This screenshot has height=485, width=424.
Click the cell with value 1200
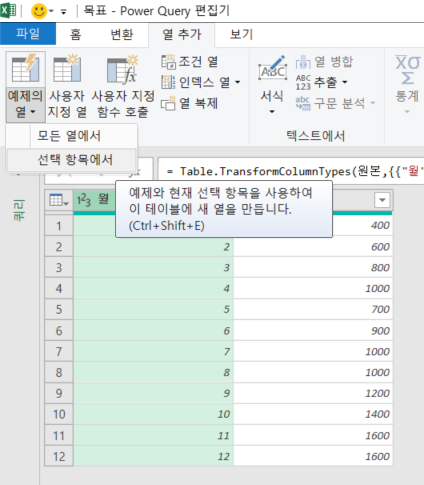pos(313,394)
